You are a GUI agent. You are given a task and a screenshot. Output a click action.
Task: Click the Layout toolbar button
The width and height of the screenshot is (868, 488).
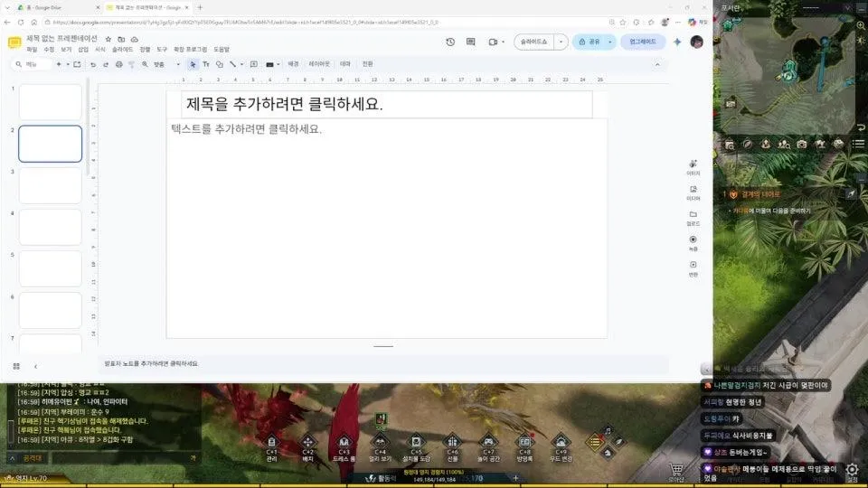(319, 64)
